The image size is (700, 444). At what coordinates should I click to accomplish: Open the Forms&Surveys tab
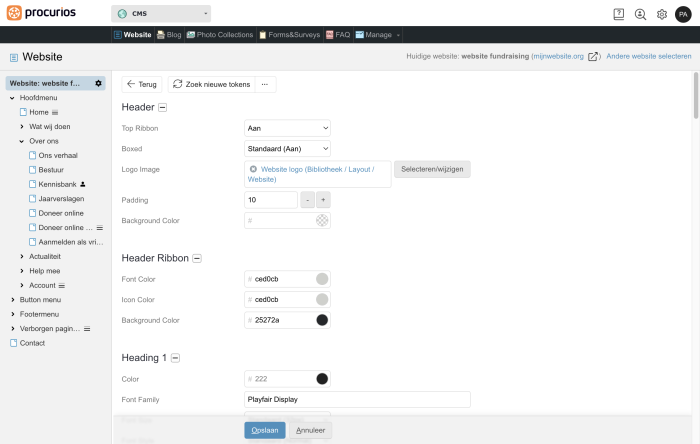(x=289, y=35)
